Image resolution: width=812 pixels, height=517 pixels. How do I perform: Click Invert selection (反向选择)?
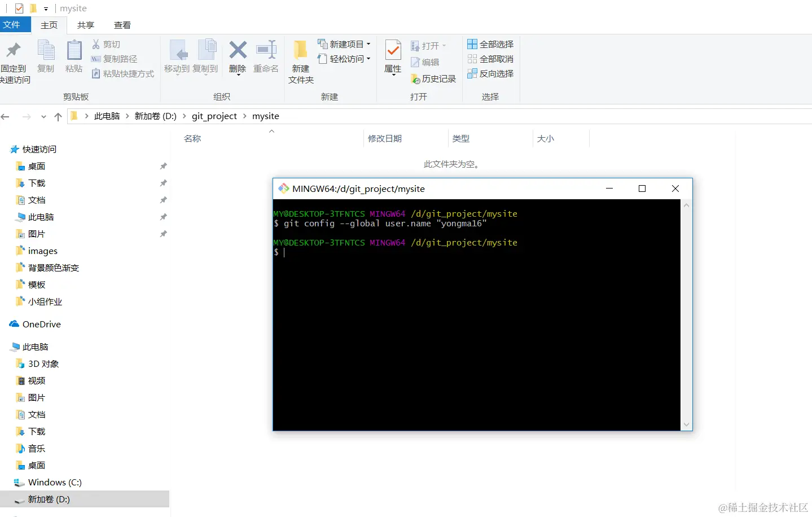[x=490, y=73]
